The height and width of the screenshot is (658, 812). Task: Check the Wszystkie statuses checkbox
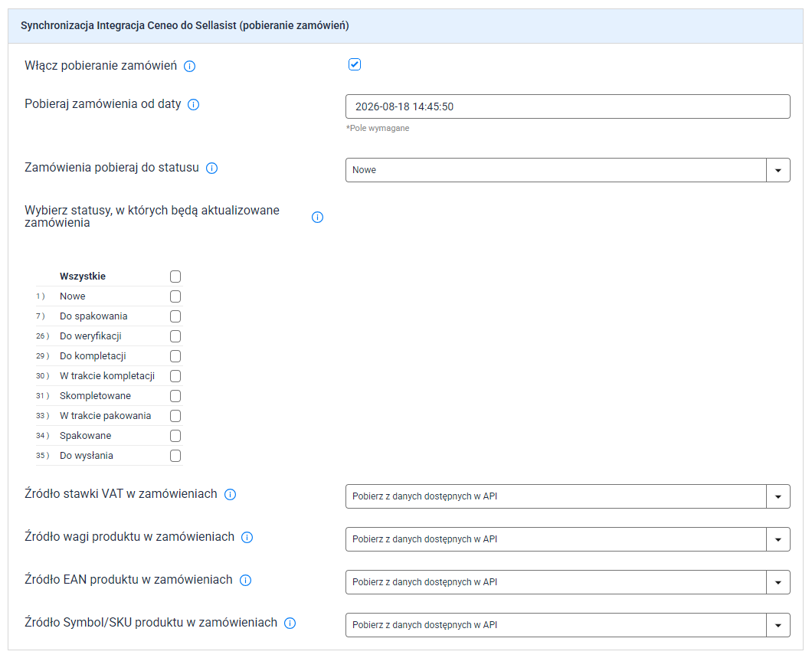point(175,277)
